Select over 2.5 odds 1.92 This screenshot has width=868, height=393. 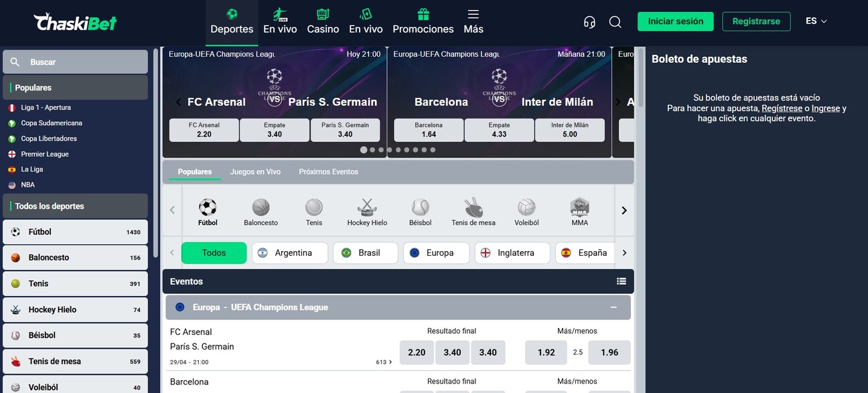pos(547,352)
